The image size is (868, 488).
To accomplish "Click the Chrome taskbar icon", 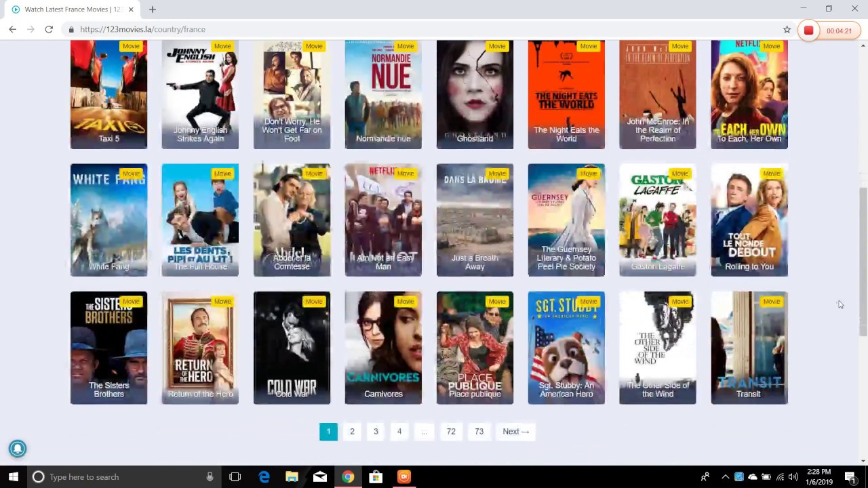I will tap(347, 477).
